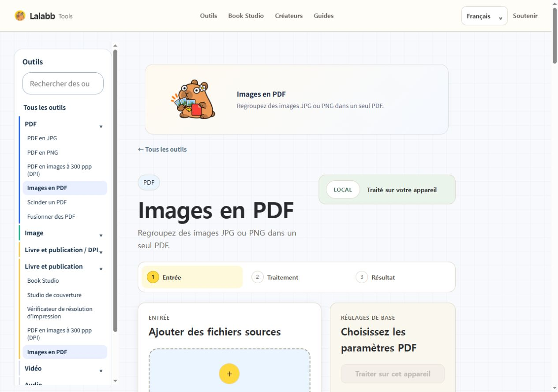Screen dimensions: 558x392
Task: Click the dashed file drop zone
Action: 229,370
